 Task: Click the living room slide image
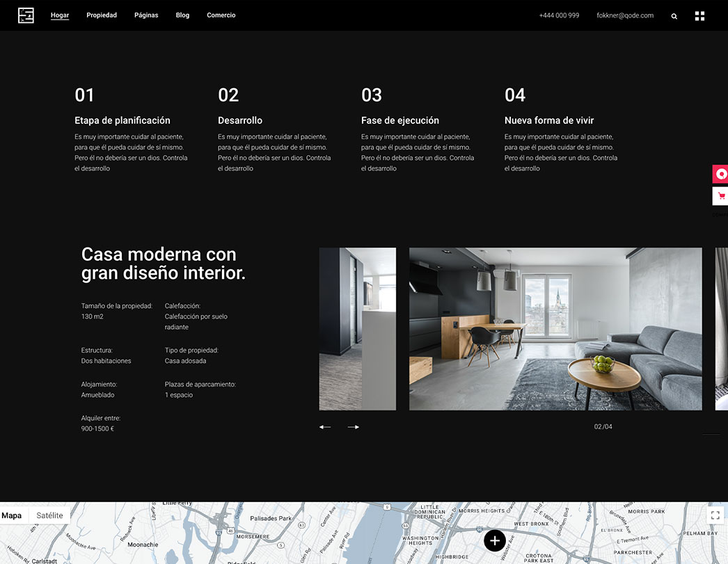point(555,329)
